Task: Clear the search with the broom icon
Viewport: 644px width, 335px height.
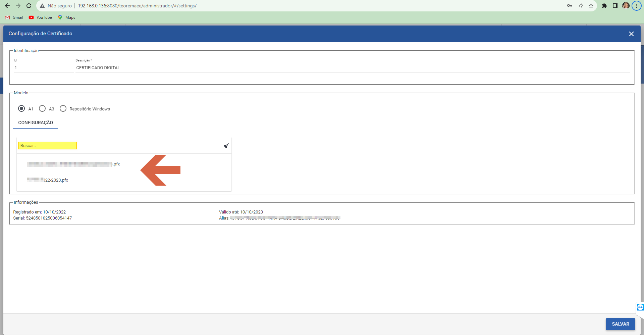Action: (226, 146)
